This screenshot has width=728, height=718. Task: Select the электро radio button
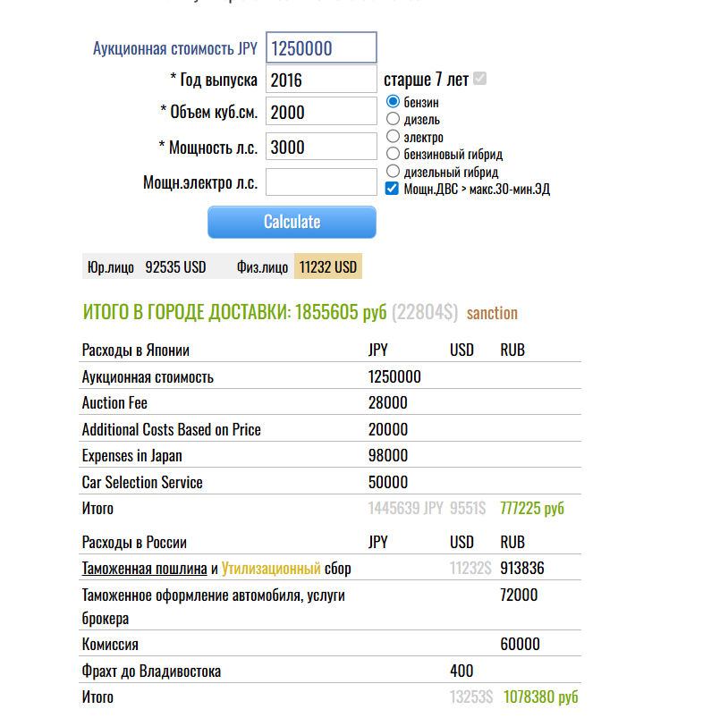pyautogui.click(x=393, y=137)
